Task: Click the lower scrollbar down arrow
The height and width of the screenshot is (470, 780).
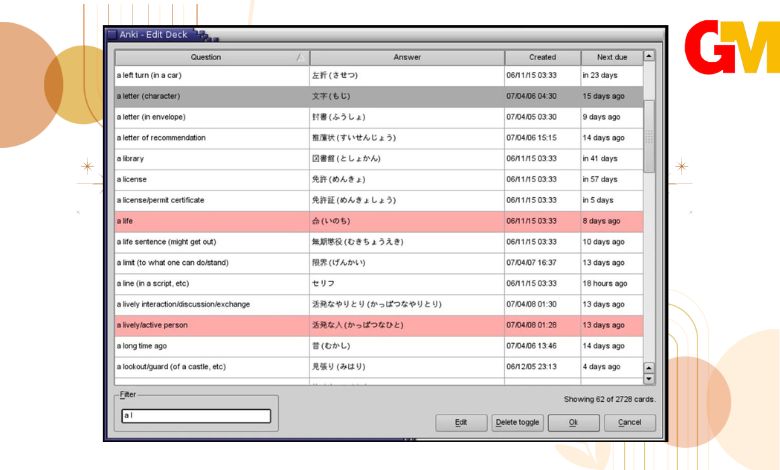Action: [649, 379]
